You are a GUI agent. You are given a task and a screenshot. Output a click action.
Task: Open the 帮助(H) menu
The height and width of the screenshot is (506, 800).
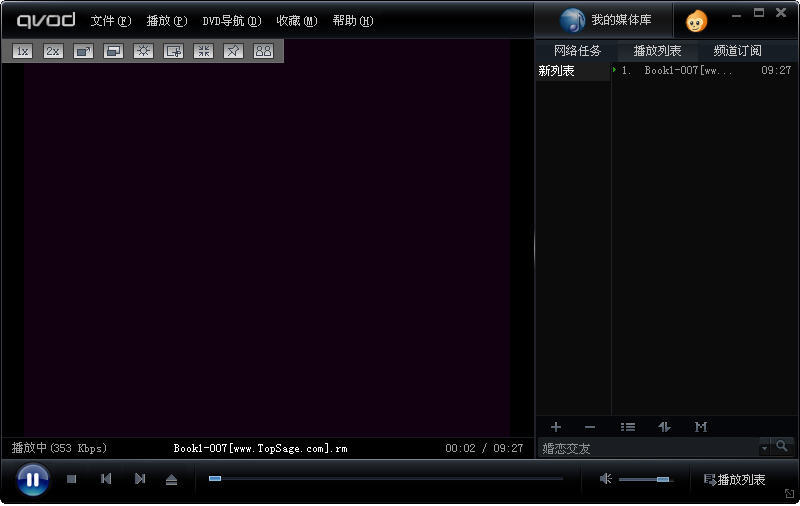click(x=353, y=21)
